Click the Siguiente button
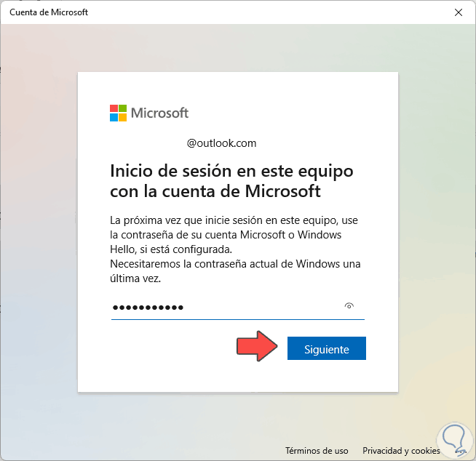Viewport: 476px width, 461px height. (327, 348)
